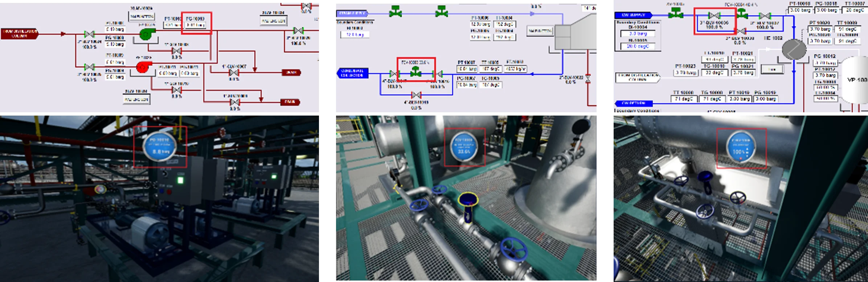Image resolution: width=868 pixels, height=282 pixels.
Task: Click the malfunction button beside the steam vessel
Action: pyautogui.click(x=540, y=31)
